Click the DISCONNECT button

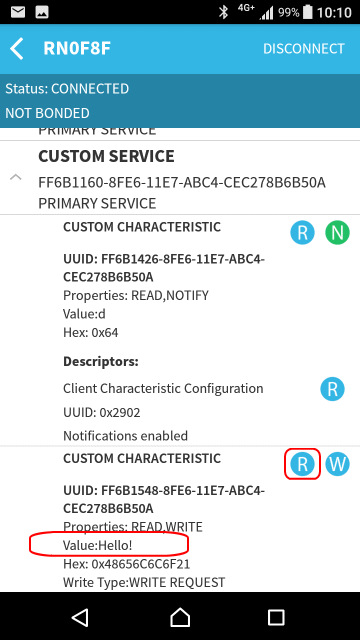click(304, 49)
